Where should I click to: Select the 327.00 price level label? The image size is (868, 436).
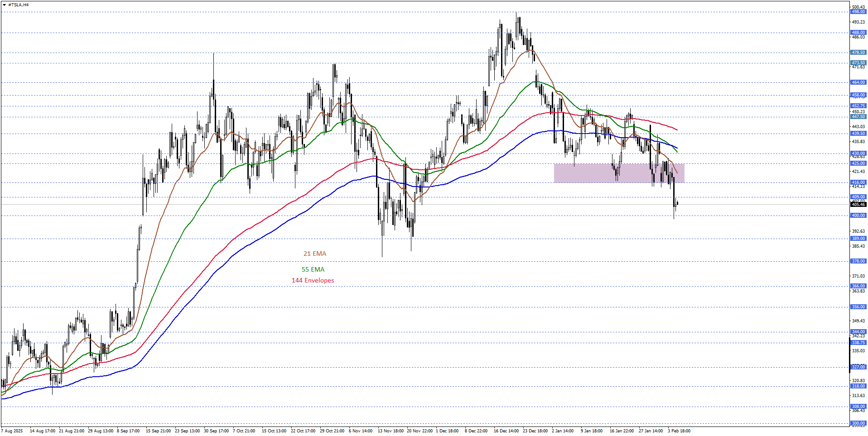pos(858,367)
